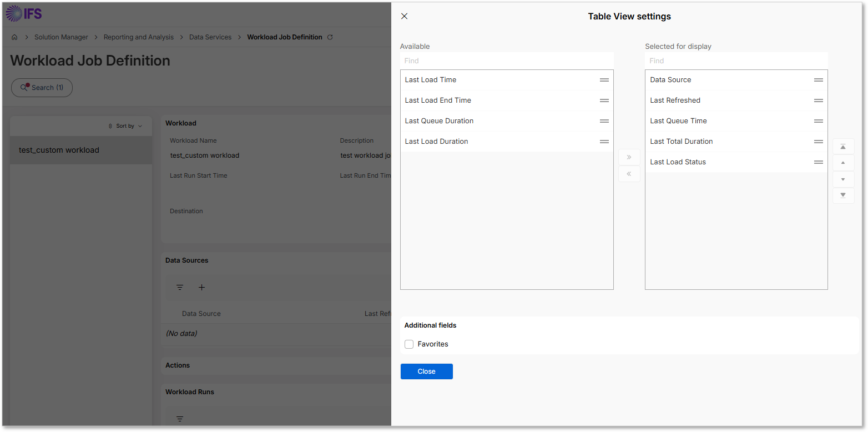The height and width of the screenshot is (432, 868).
Task: Click the Workload Runs section header
Action: [190, 392]
